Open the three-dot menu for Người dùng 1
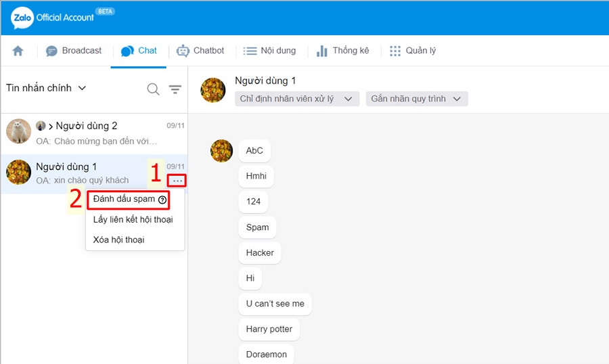The width and height of the screenshot is (609, 364). pyautogui.click(x=177, y=181)
